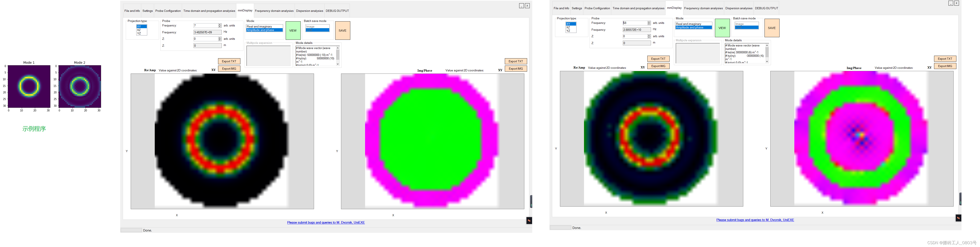Click green VIEW button in left window
This screenshot has width=980, height=247.
pyautogui.click(x=293, y=31)
